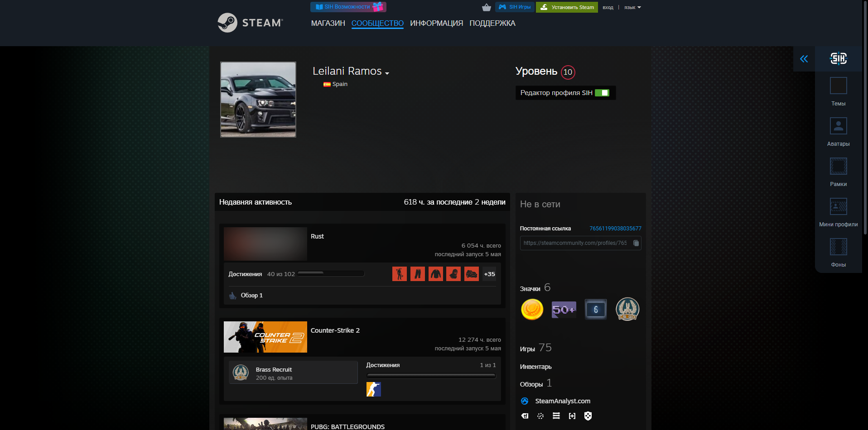Open the МАГАЗИН store menu

click(x=328, y=23)
